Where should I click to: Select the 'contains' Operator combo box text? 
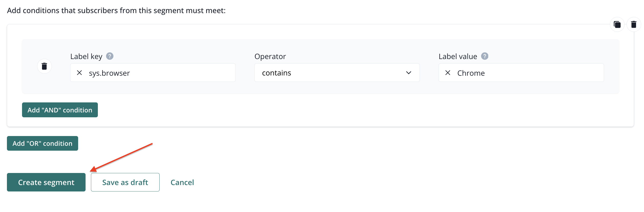[277, 73]
